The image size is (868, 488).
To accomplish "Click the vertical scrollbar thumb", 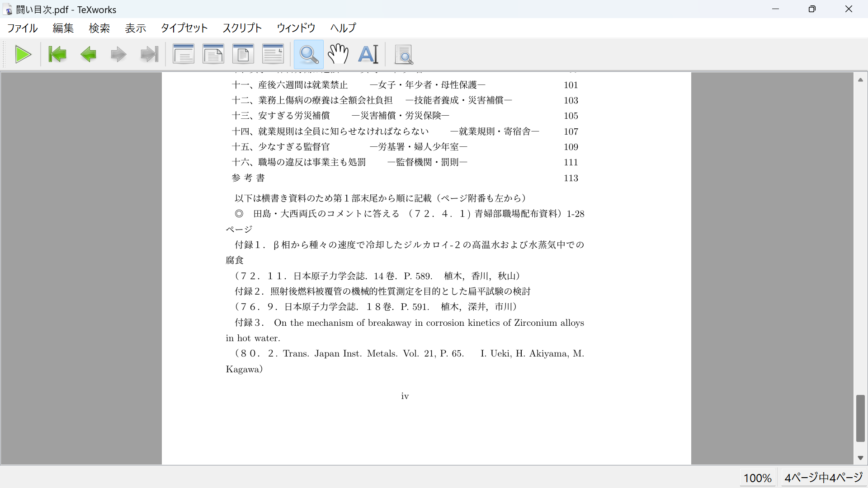I will pyautogui.click(x=860, y=418).
